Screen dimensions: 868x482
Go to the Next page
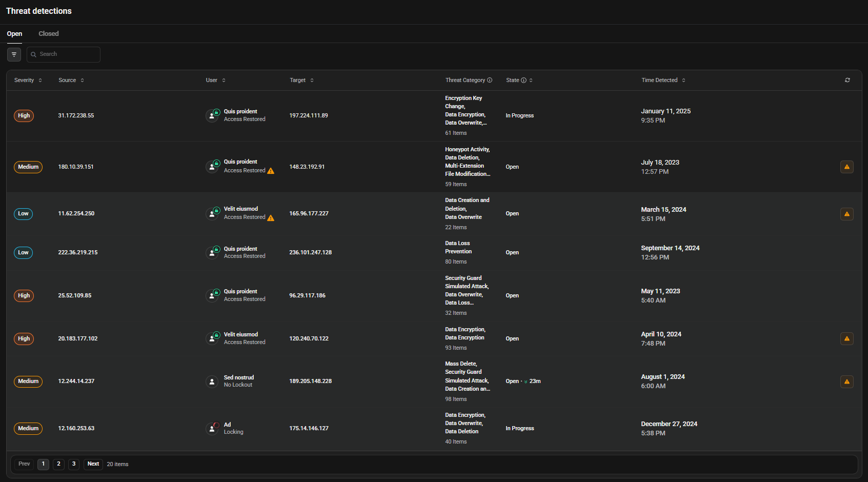tap(93, 464)
